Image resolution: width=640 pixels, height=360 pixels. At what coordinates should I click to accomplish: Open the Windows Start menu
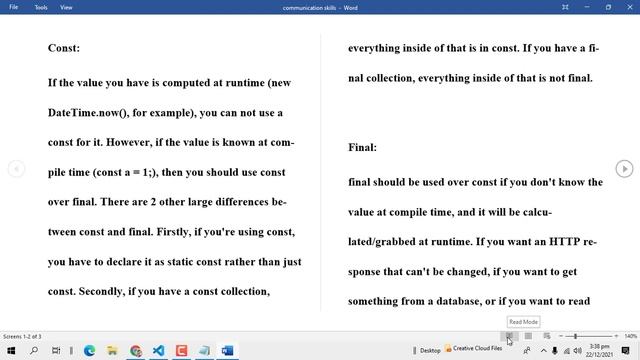(x=11, y=351)
